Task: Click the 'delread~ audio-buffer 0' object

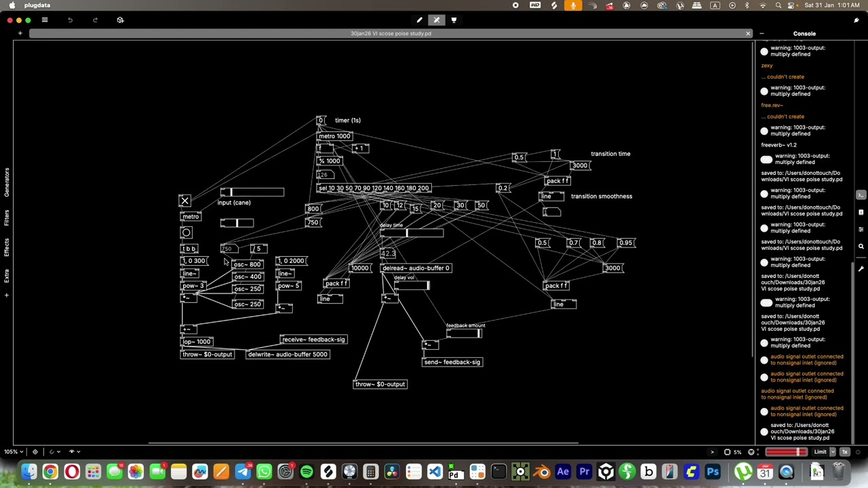Action: click(416, 268)
